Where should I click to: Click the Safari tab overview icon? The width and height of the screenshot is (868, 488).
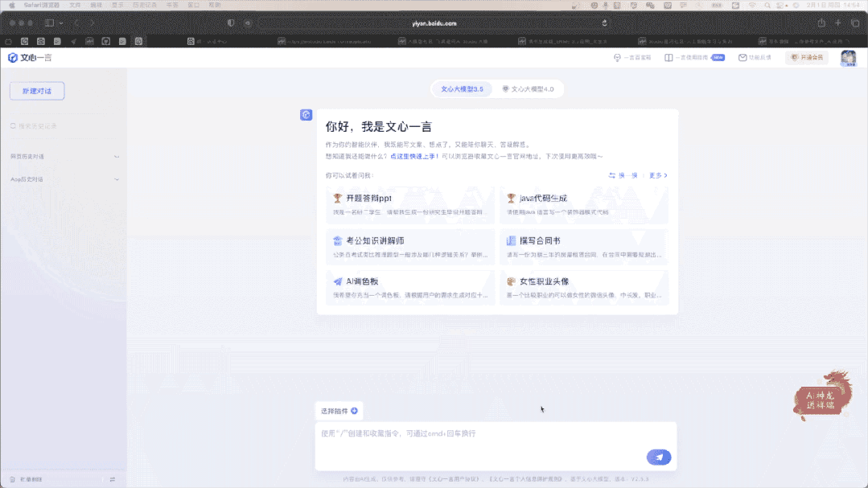click(855, 23)
